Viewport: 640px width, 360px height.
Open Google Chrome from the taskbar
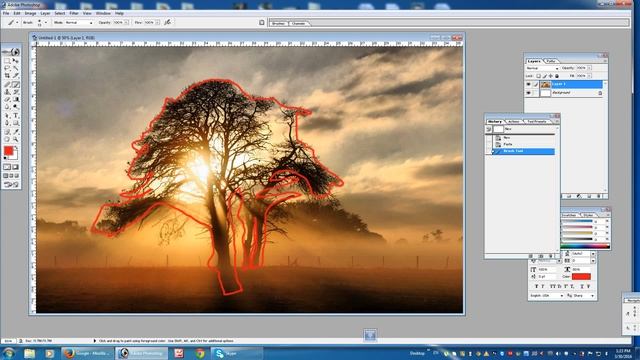[x=200, y=353]
